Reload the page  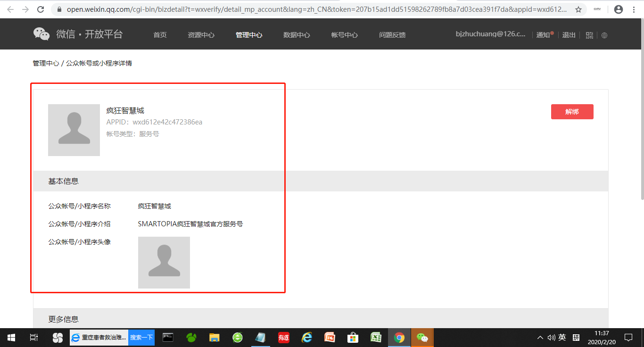click(x=41, y=9)
